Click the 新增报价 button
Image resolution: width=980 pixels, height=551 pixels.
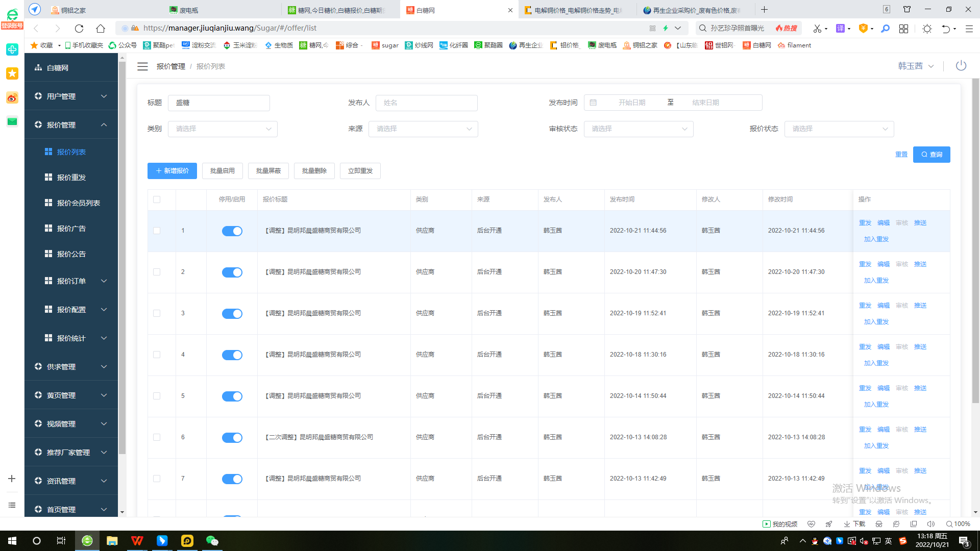click(x=172, y=171)
